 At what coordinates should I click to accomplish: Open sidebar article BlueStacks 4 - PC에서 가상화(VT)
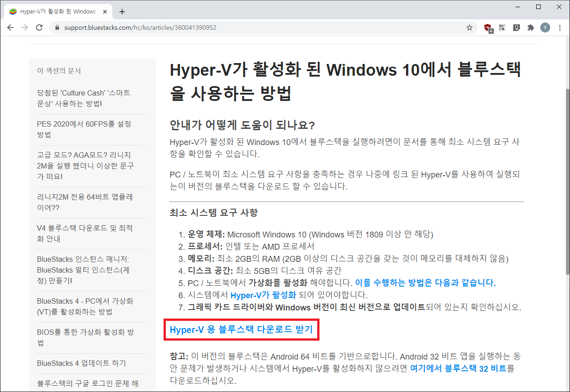tap(85, 306)
